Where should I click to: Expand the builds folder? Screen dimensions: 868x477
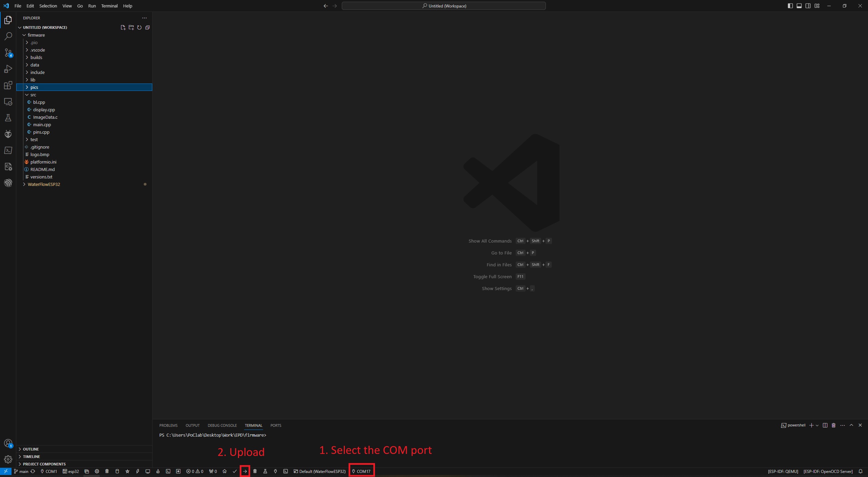point(84,57)
